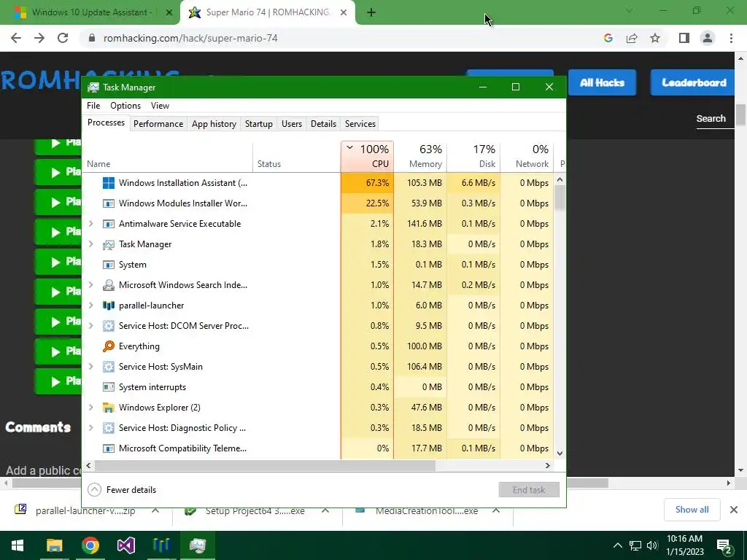This screenshot has height=560, width=747.
Task: Expand the Microsoft Windows Search Indexer row
Action: tap(91, 285)
